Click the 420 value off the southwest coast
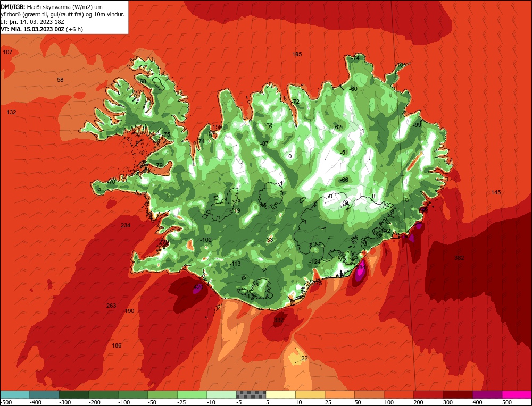 pyautogui.click(x=198, y=287)
